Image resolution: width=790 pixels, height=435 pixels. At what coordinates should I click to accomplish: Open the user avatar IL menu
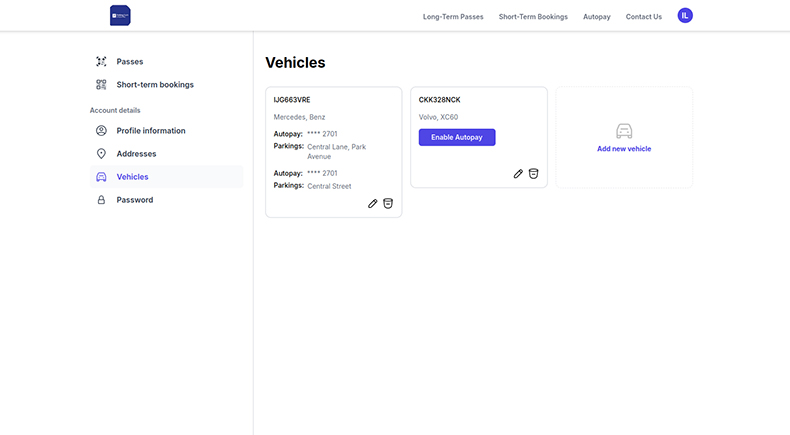tap(685, 16)
